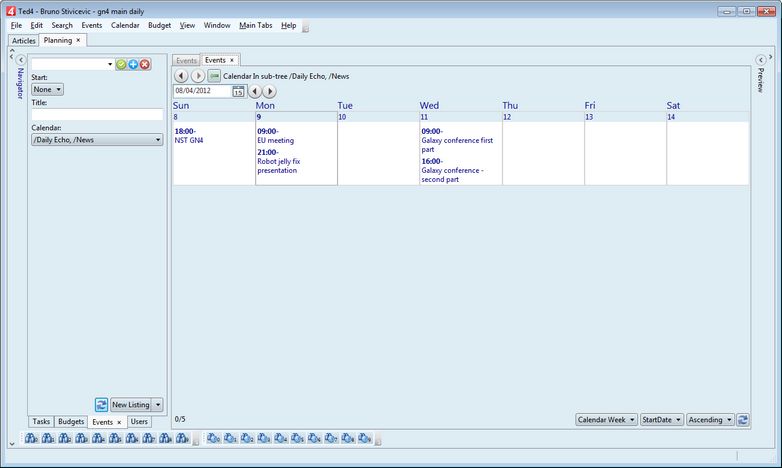Open the Ascending order dropdown
This screenshot has width=782, height=468.
[x=710, y=420]
